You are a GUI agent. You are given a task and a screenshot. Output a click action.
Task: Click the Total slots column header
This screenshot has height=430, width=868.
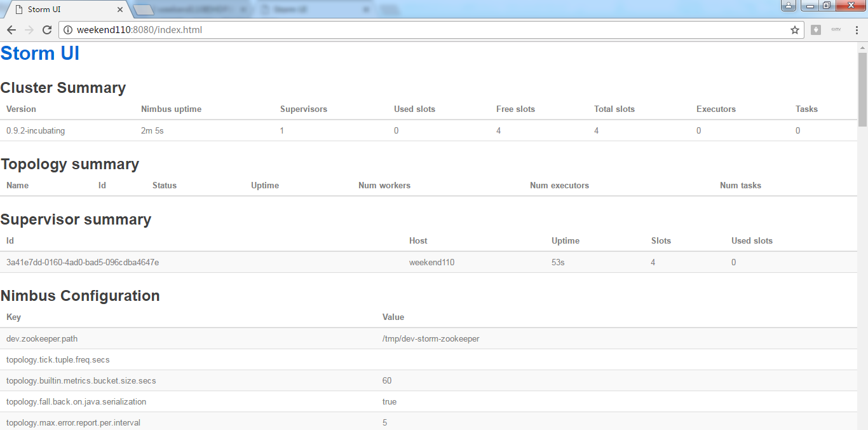point(614,109)
